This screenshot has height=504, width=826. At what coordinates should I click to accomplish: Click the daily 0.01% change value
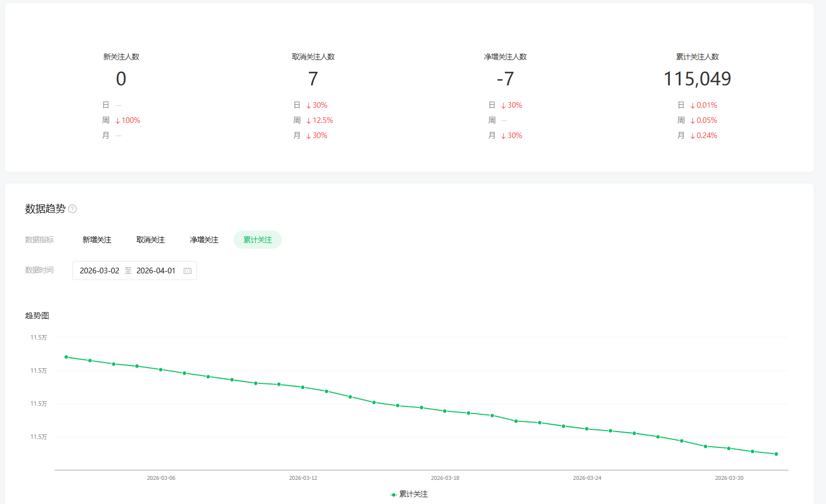(x=704, y=105)
